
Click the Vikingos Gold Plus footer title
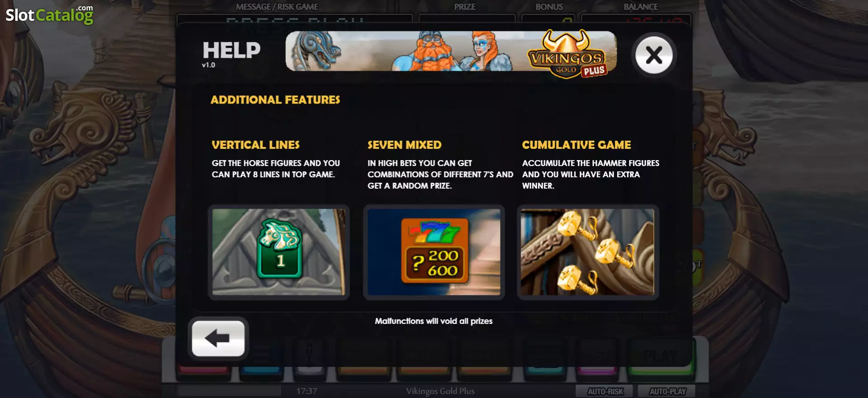[x=440, y=391]
